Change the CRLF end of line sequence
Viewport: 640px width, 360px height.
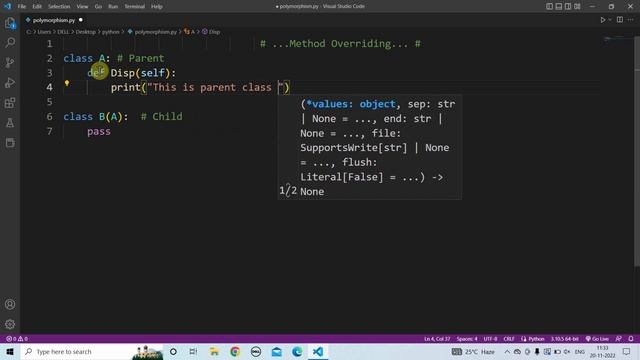pos(509,339)
